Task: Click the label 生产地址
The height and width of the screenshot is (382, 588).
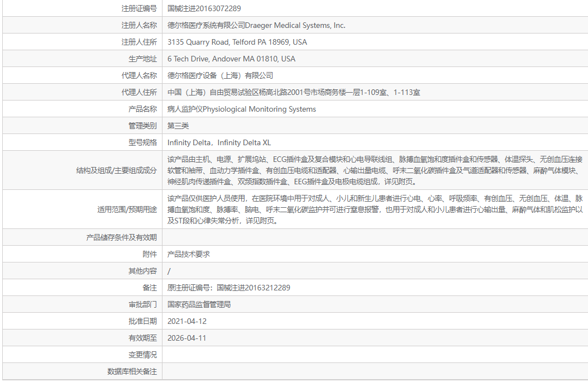Action: pyautogui.click(x=142, y=59)
